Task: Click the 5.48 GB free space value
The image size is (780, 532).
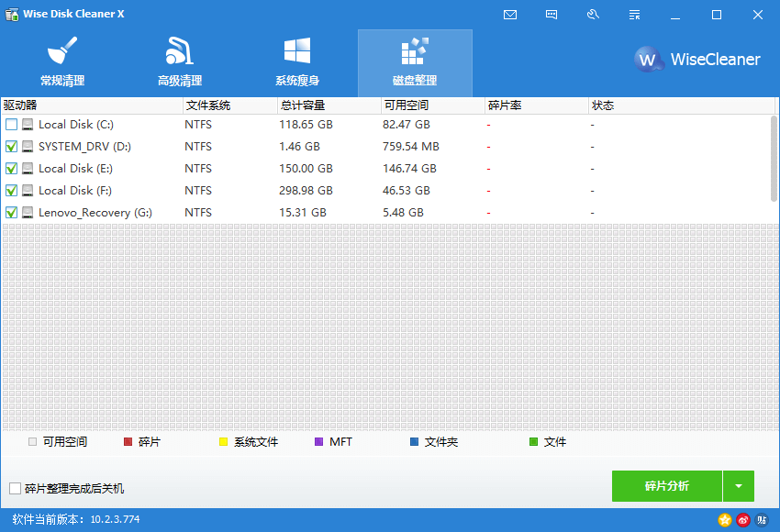Action: click(x=403, y=212)
